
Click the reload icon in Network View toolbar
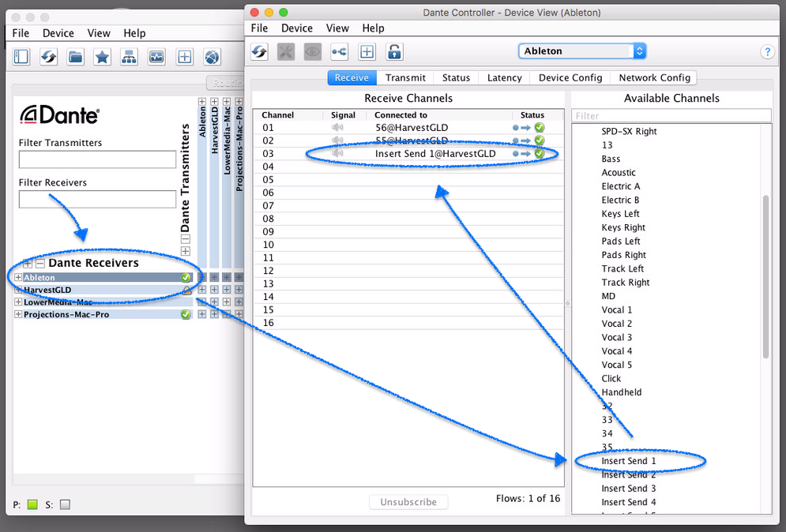49,57
